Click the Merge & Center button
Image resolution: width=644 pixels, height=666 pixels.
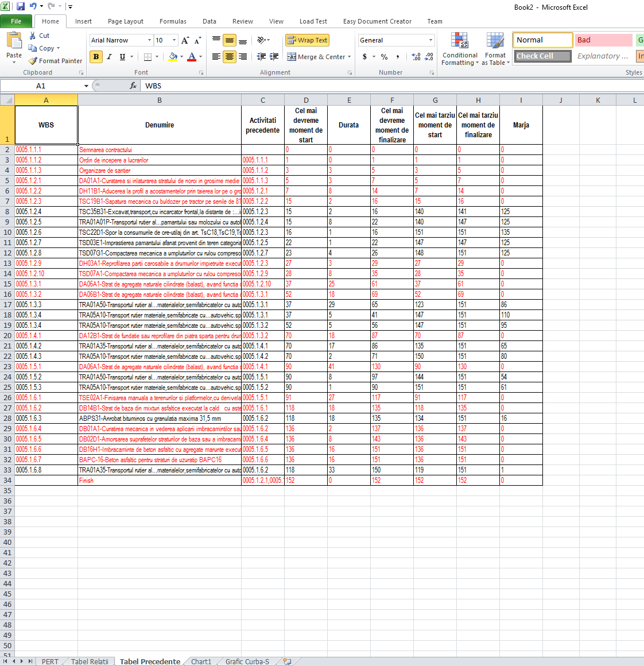(316, 56)
